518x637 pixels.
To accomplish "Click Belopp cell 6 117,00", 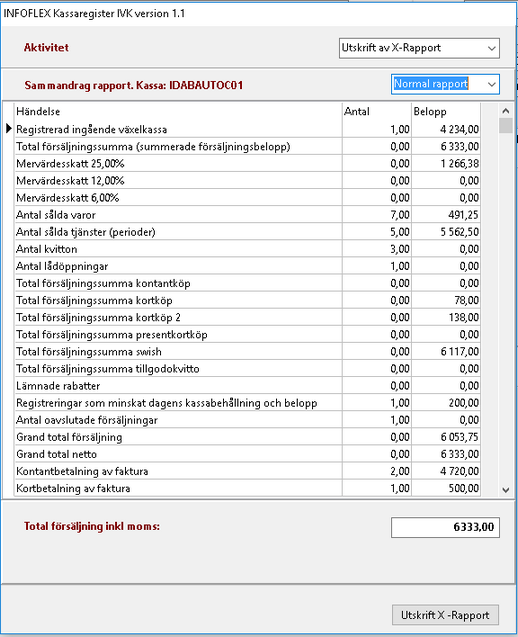I will [x=446, y=351].
